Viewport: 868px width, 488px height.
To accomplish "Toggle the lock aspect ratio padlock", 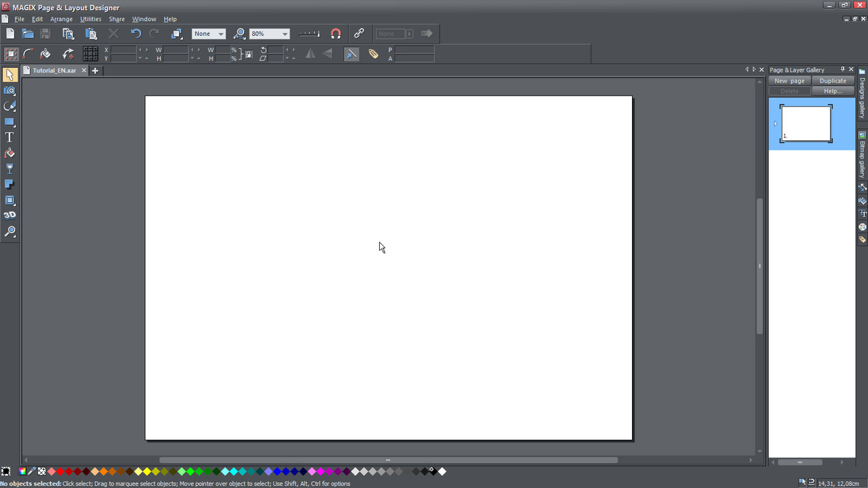I will click(248, 54).
